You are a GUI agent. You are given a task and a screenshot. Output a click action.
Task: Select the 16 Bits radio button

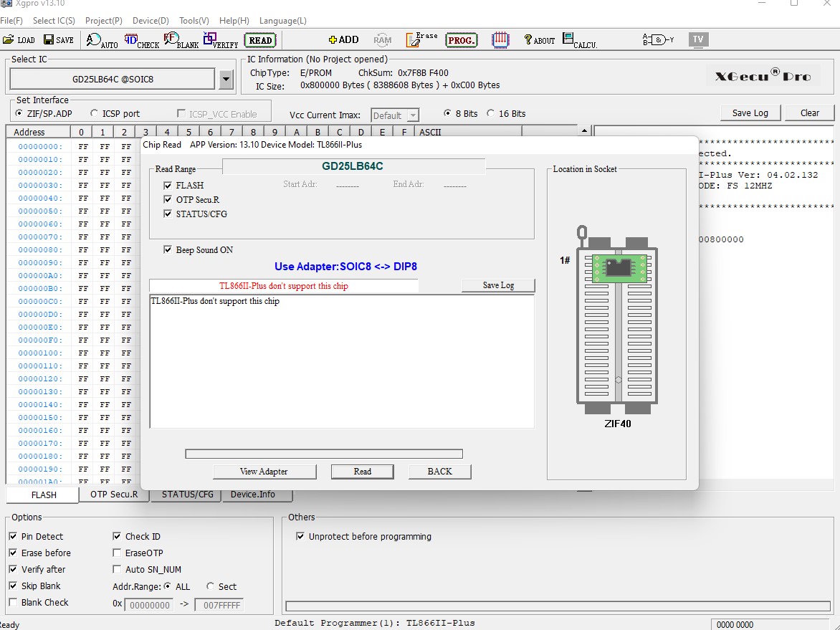491,113
